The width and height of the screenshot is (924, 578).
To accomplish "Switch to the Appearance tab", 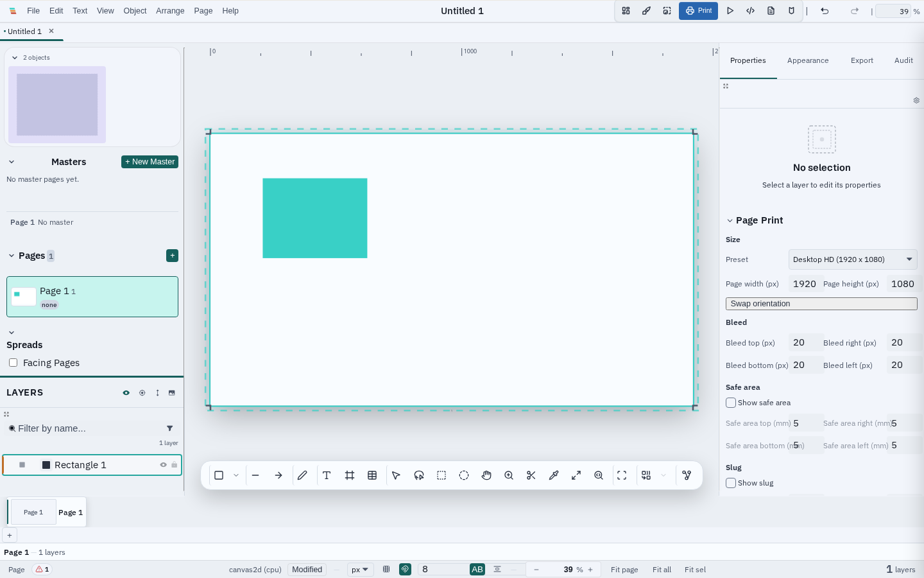I will coord(808,60).
